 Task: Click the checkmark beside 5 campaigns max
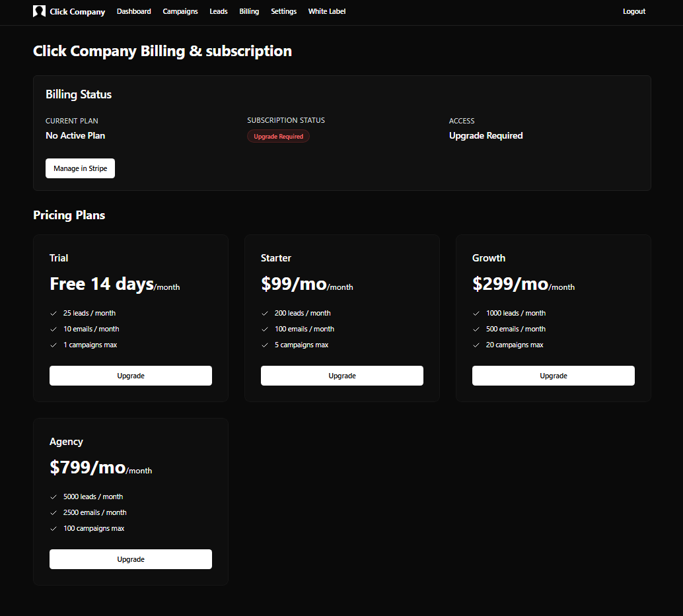(265, 345)
